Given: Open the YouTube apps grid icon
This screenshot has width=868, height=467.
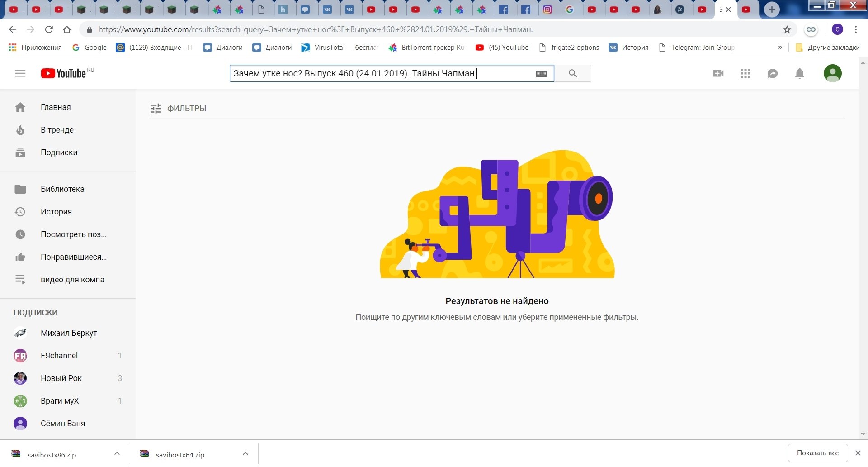Looking at the screenshot, I should pyautogui.click(x=745, y=73).
